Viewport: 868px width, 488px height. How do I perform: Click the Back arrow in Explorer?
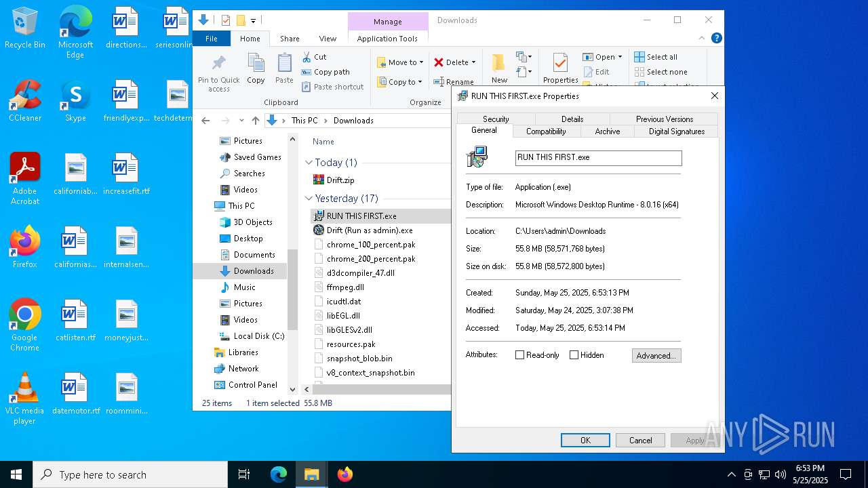(205, 121)
